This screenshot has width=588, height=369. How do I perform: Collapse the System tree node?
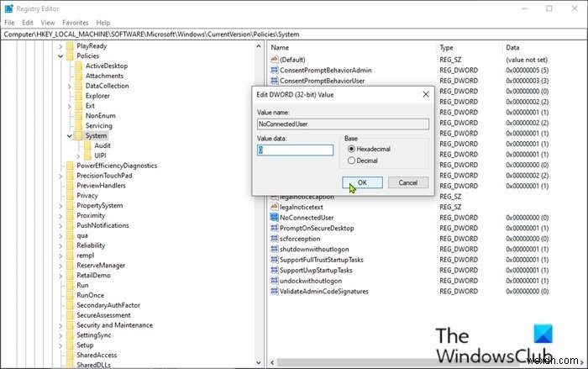70,136
